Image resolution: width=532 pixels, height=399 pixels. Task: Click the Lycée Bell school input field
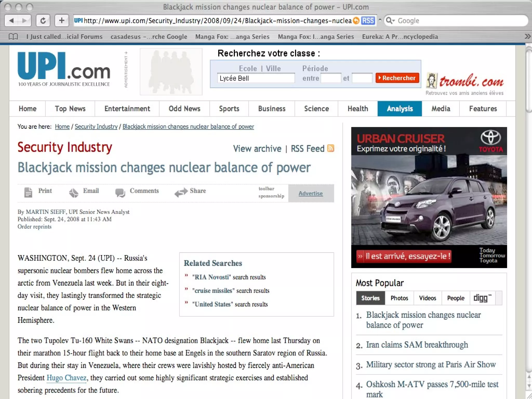[256, 78]
